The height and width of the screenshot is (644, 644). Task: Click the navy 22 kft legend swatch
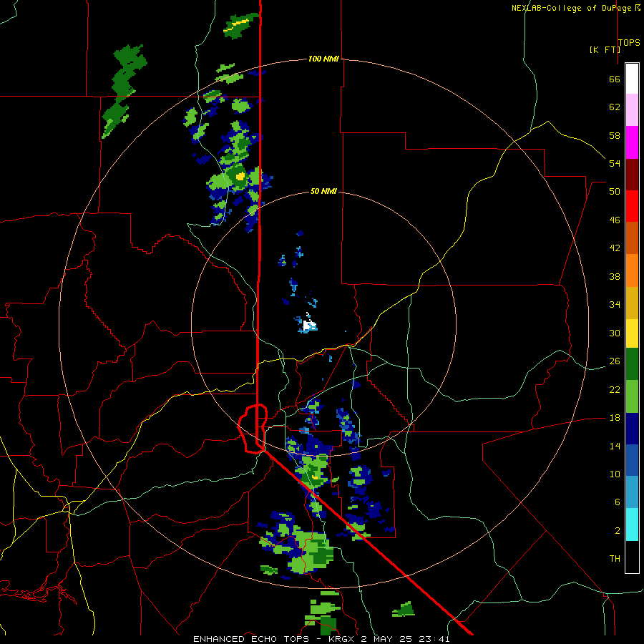coord(632,429)
